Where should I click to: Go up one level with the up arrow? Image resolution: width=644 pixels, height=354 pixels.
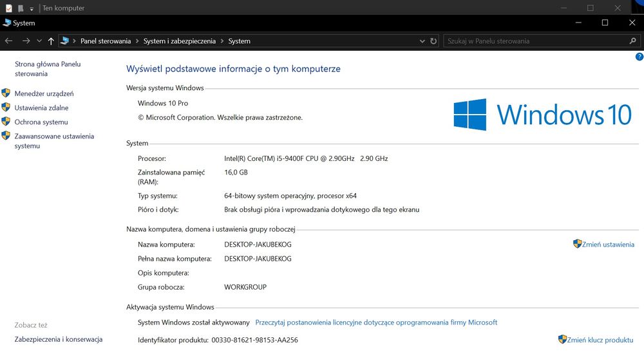pos(51,41)
